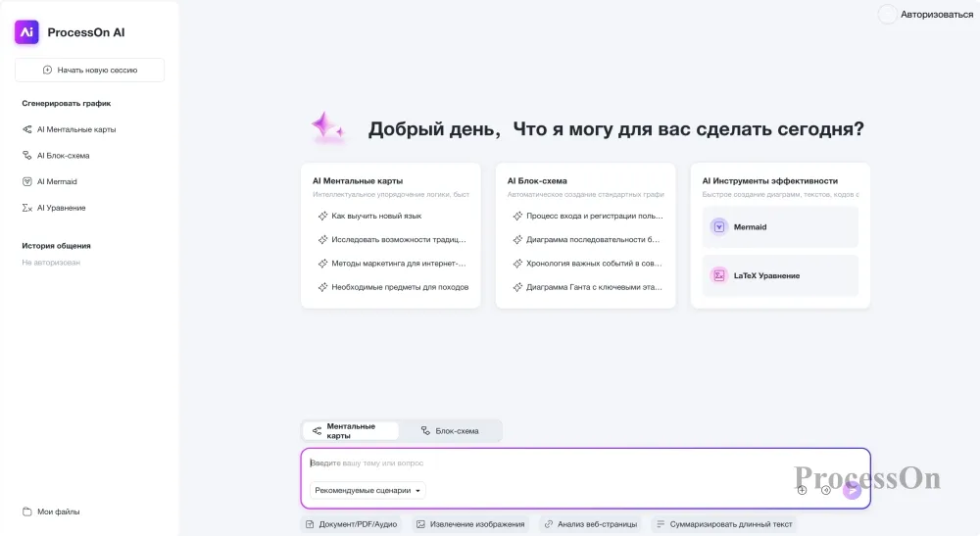Open the LaTeX Уравнение tool card
This screenshot has height=536, width=980.
780,275
